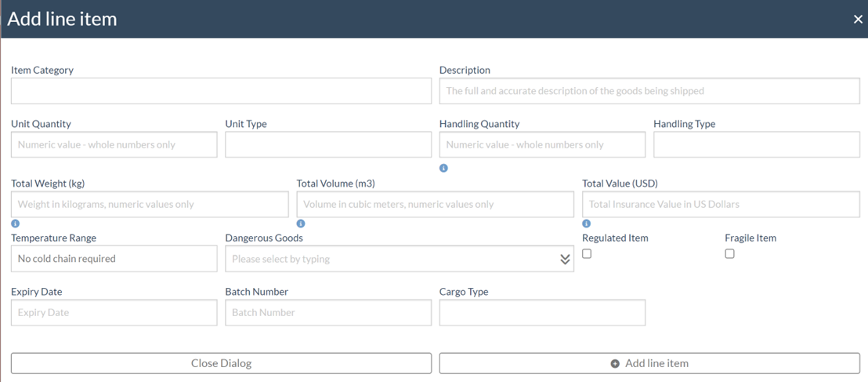Click info icon below Handling Quantity

coord(443,167)
